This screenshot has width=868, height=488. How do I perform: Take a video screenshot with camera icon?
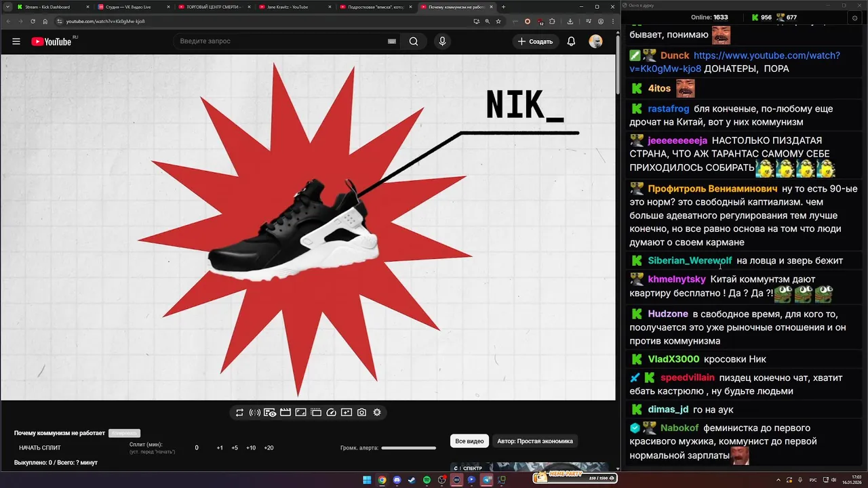(x=362, y=412)
